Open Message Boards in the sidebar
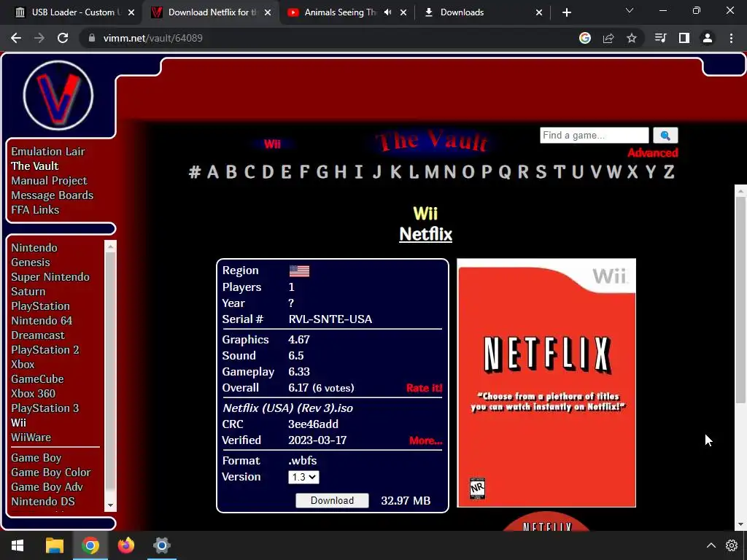Image resolution: width=747 pixels, height=560 pixels. (53, 195)
